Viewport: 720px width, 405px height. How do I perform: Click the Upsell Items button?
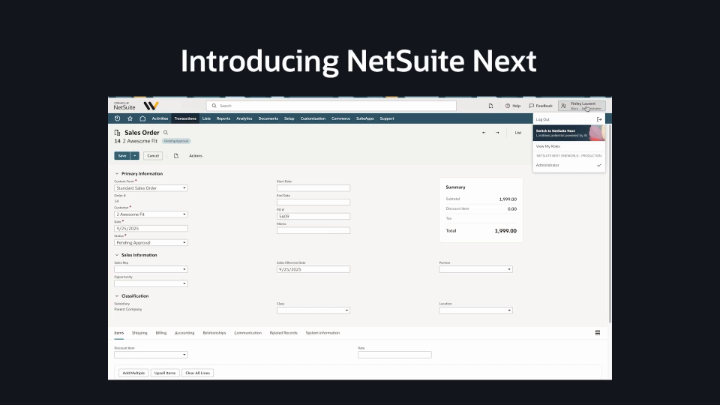(x=165, y=373)
